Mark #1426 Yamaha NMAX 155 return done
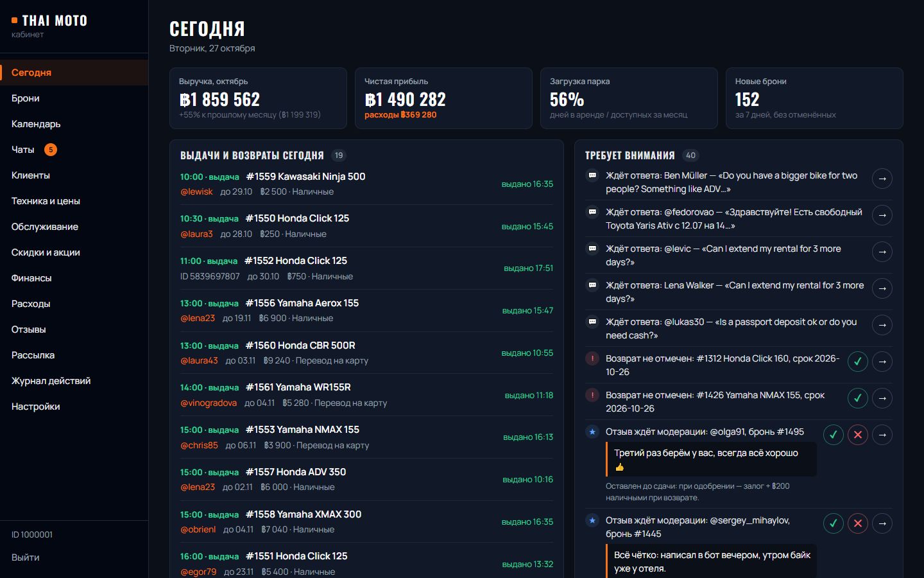Image resolution: width=924 pixels, height=578 pixels. click(x=858, y=398)
